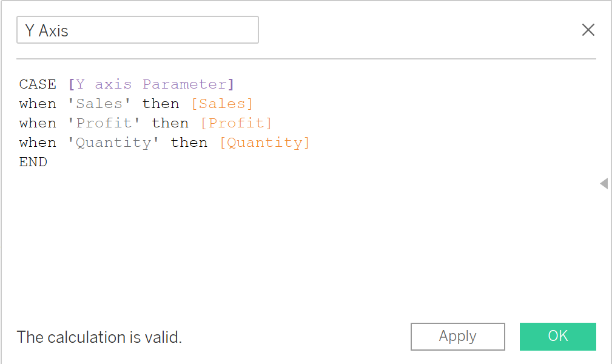Viewport: 612px width, 364px height.
Task: Place cursor on the END keyword
Action: pos(33,162)
